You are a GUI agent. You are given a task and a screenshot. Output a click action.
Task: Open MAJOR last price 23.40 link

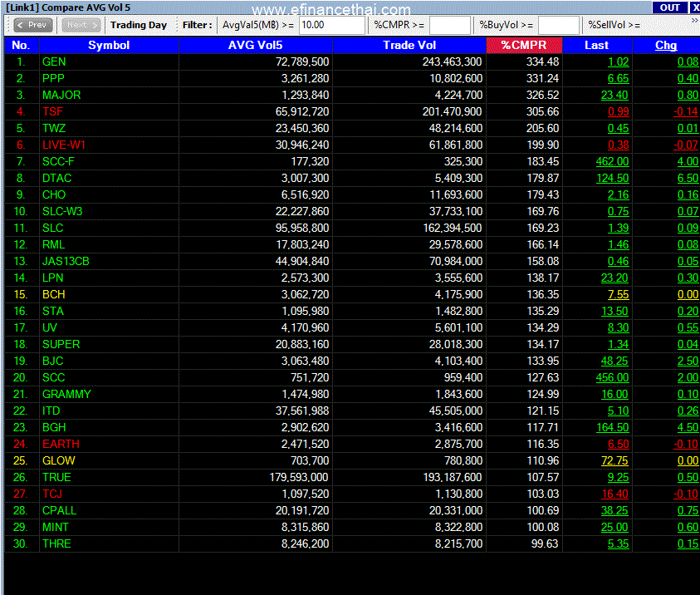(x=614, y=95)
